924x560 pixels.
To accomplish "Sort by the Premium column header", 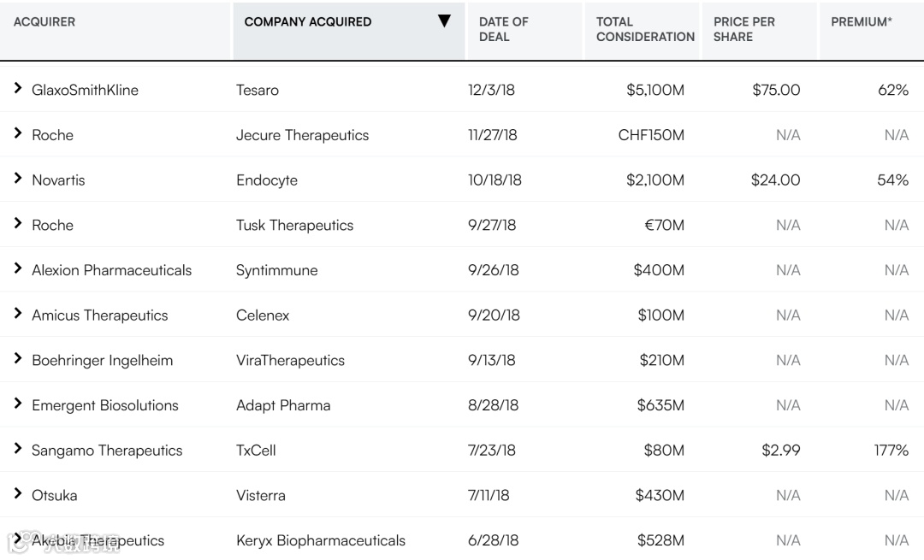I will pyautogui.click(x=861, y=22).
